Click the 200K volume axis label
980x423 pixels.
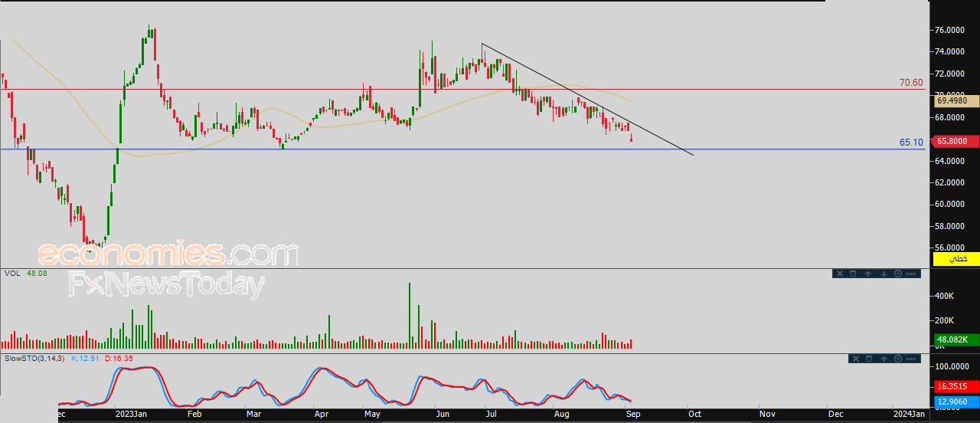tap(946, 320)
